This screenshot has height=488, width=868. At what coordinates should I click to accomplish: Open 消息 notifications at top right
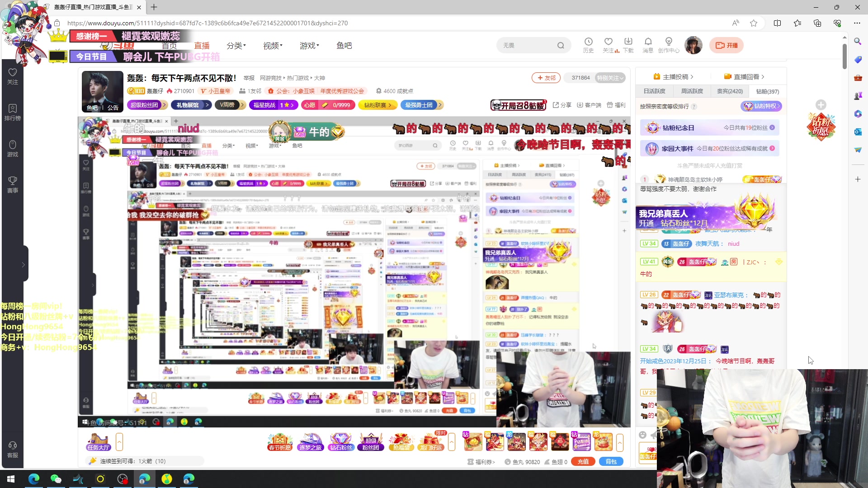point(648,45)
